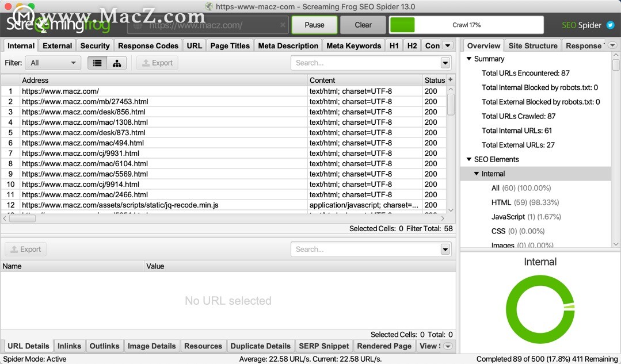This screenshot has height=364, width=621.
Task: Open the right panel tabs overflow arrow
Action: tap(612, 45)
